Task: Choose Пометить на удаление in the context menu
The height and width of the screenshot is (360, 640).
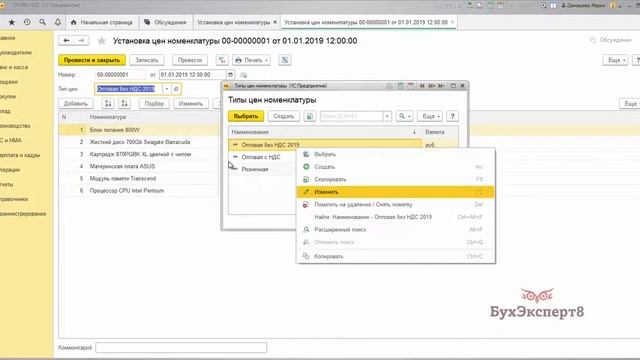Action: point(395,204)
